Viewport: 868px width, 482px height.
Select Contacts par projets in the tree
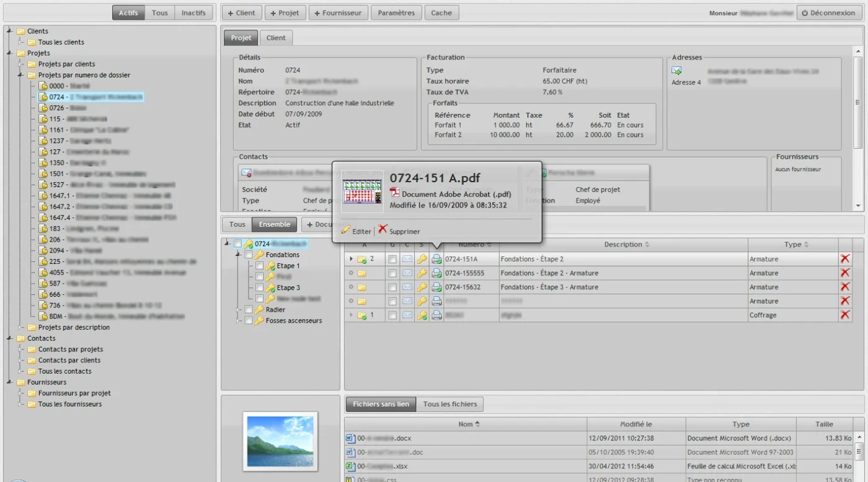(x=70, y=349)
